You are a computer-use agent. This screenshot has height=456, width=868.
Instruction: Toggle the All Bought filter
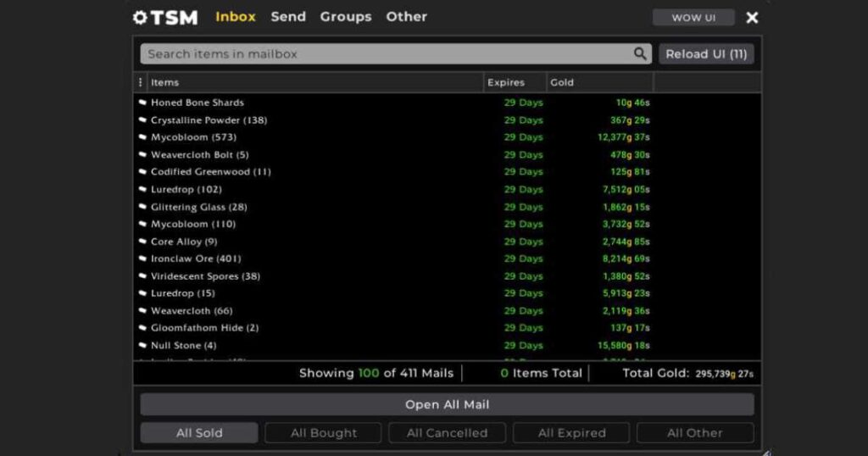click(323, 433)
